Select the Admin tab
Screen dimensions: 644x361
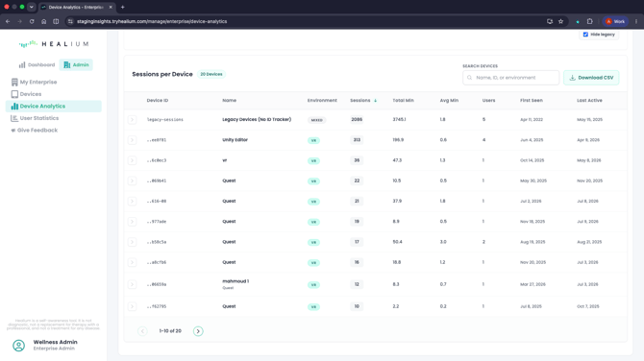76,65
